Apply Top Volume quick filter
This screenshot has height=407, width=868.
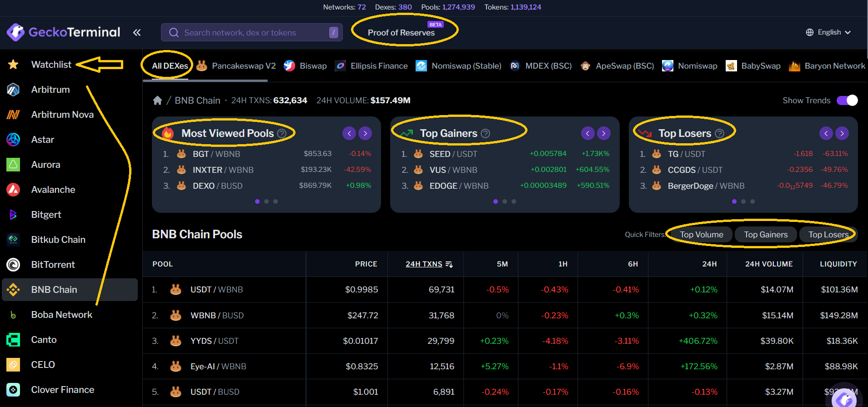click(x=701, y=235)
